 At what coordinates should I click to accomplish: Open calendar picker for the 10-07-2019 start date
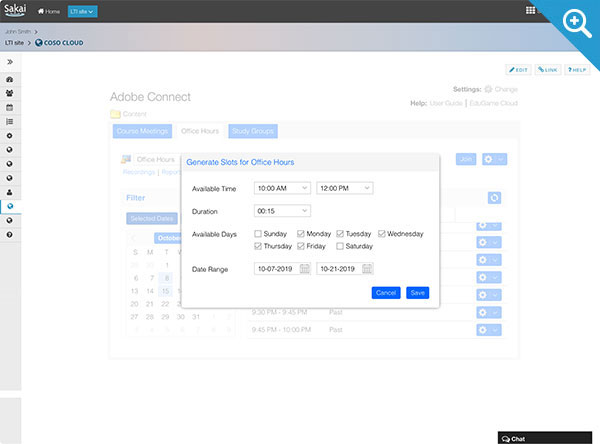click(305, 269)
